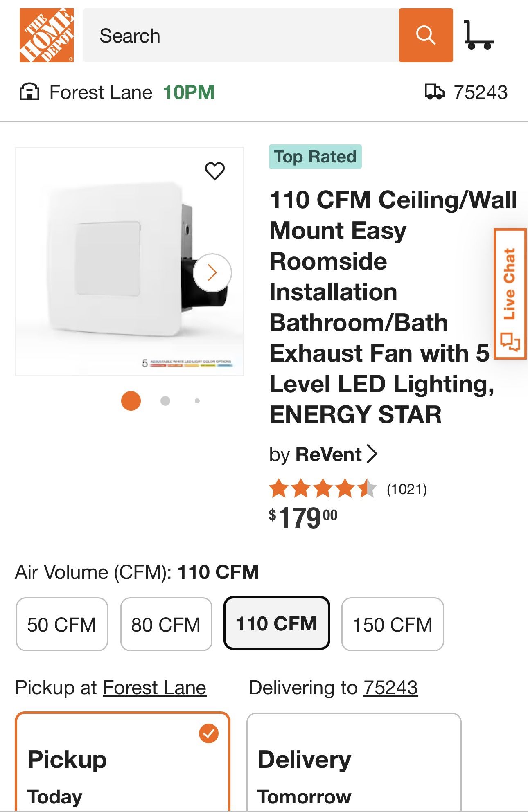The image size is (528, 812).
Task: Advance product images with right chevron arrow
Action: pyautogui.click(x=212, y=273)
